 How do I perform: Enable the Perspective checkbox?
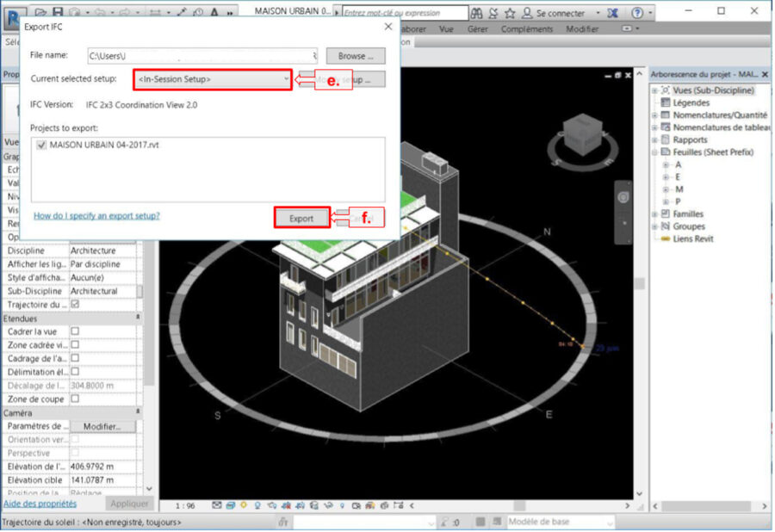point(77,453)
